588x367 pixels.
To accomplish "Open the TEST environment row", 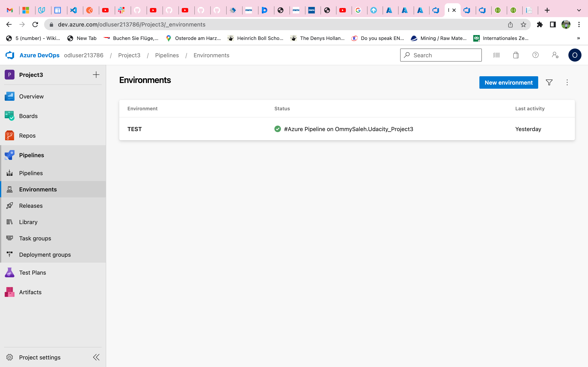I will point(135,129).
